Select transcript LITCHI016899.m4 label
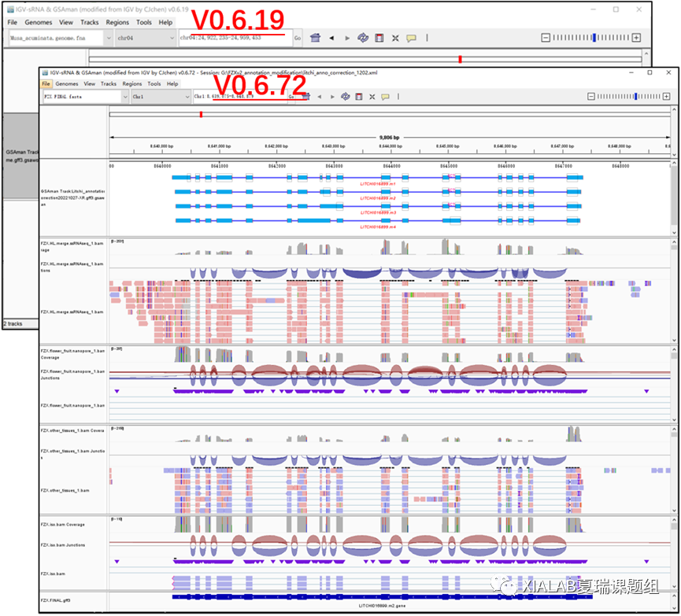Image resolution: width=681 pixels, height=616 pixels. tap(378, 227)
